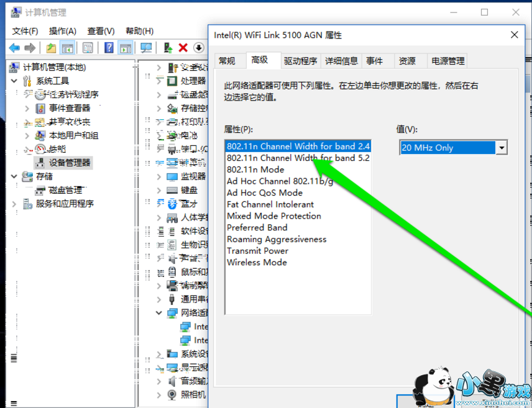Select Mixed Mode Protection property
This screenshot has height=408, width=532.
point(274,216)
